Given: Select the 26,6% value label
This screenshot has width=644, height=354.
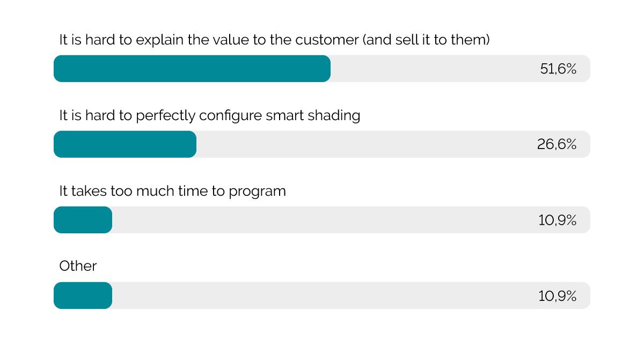Looking at the screenshot, I should (x=557, y=144).
